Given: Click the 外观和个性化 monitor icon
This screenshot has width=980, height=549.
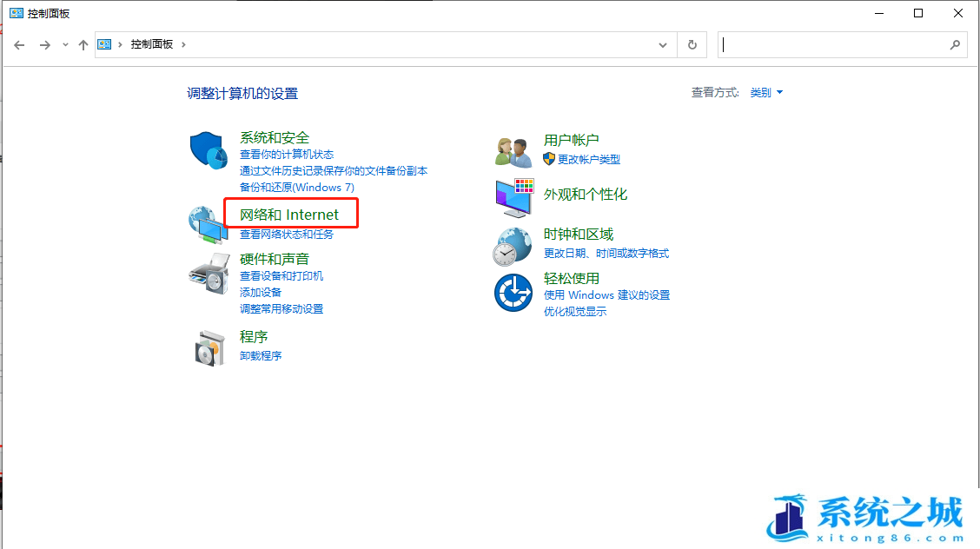Looking at the screenshot, I should click(513, 196).
